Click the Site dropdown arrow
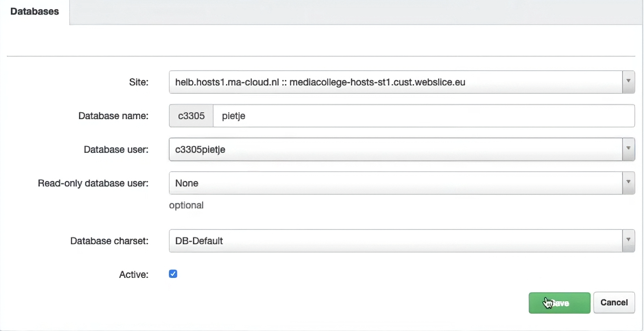Viewport: 644px width, 331px height. 628,82
